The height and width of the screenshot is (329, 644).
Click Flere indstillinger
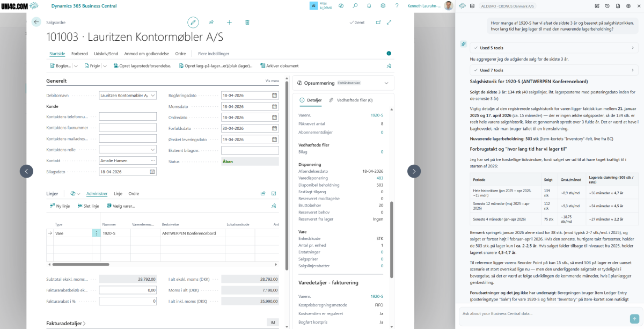(x=214, y=54)
